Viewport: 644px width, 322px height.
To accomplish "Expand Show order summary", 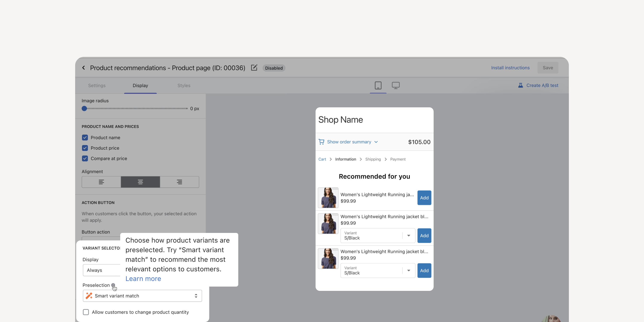I will (349, 142).
